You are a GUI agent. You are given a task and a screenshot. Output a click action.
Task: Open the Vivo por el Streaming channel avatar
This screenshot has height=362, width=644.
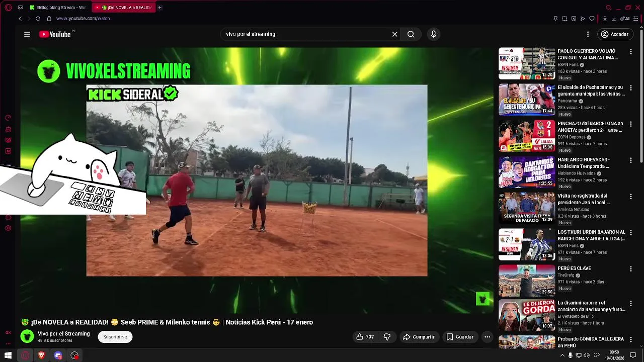(27, 336)
